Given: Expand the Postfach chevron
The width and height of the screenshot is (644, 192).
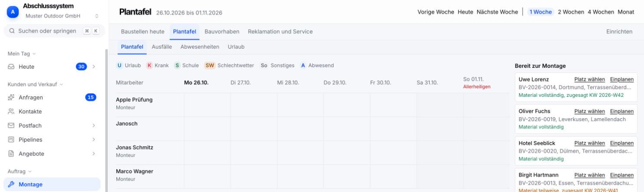Looking at the screenshot, I should pos(93,126).
